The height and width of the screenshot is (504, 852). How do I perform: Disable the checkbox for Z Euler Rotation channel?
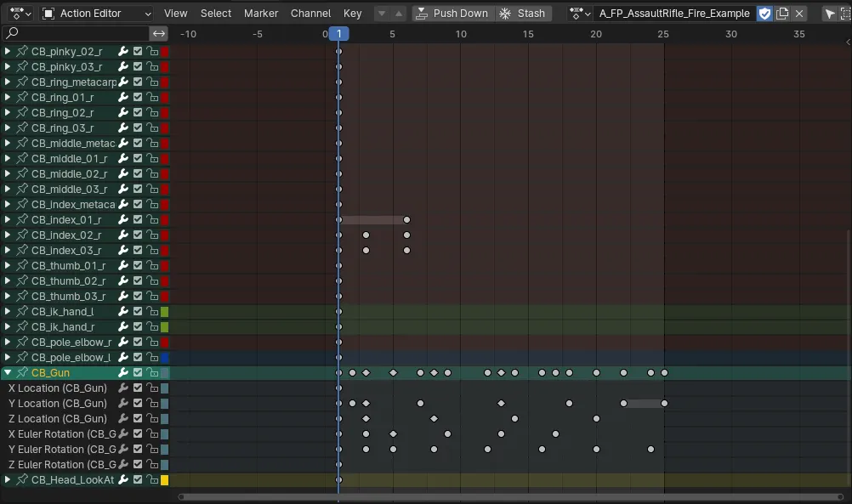pos(138,465)
